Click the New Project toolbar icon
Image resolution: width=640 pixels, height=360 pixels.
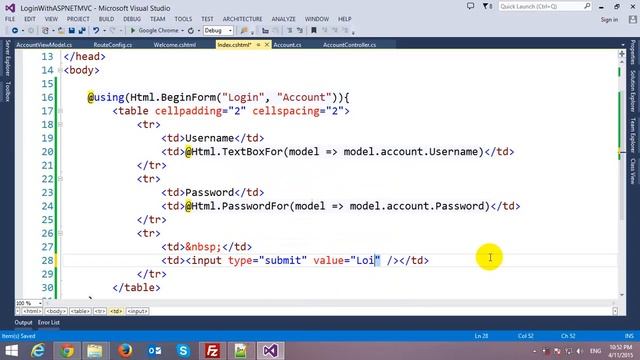(x=45, y=31)
